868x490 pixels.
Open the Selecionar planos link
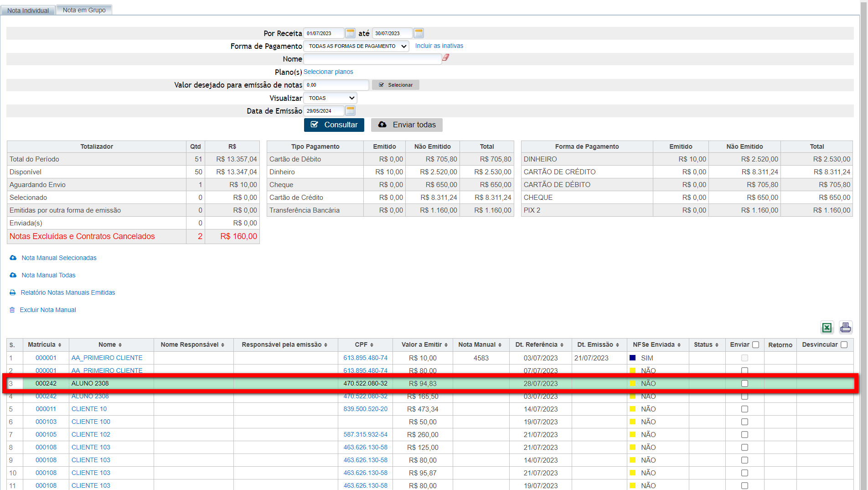click(x=328, y=72)
